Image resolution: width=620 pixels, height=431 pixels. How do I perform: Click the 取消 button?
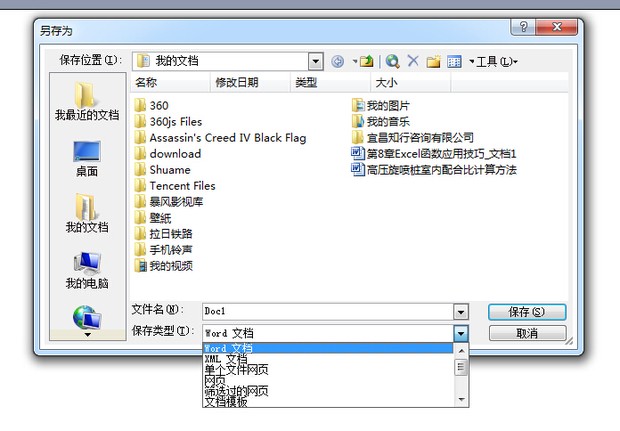(527, 333)
